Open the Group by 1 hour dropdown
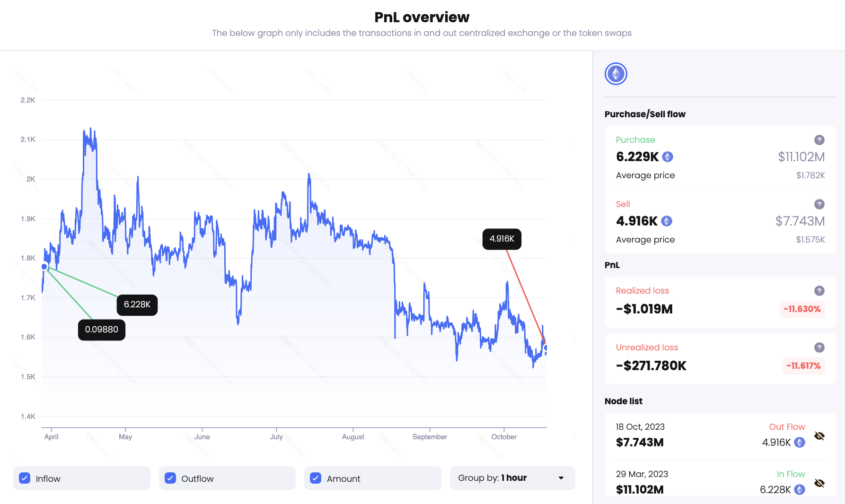The width and height of the screenshot is (845, 504). (512, 478)
